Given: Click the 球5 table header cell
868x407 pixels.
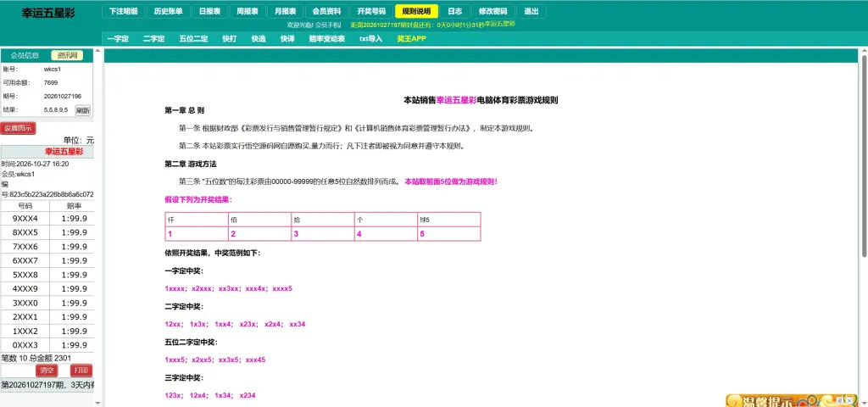Looking at the screenshot, I should point(449,220).
